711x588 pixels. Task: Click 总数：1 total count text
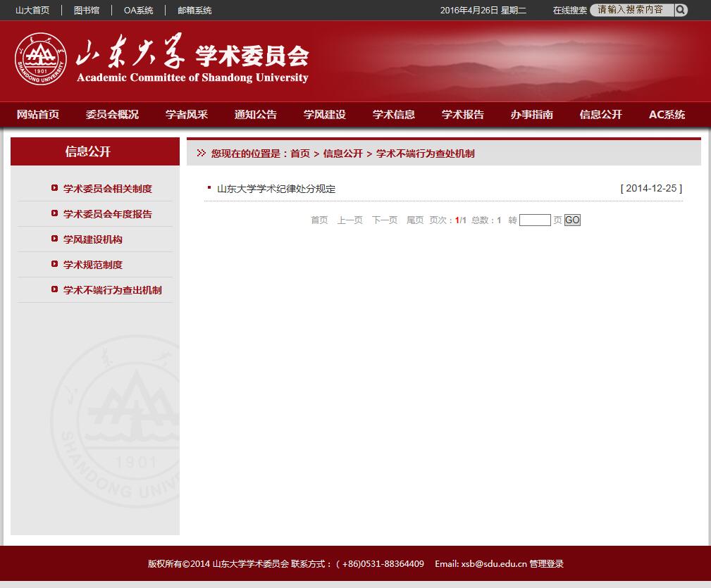point(486,220)
